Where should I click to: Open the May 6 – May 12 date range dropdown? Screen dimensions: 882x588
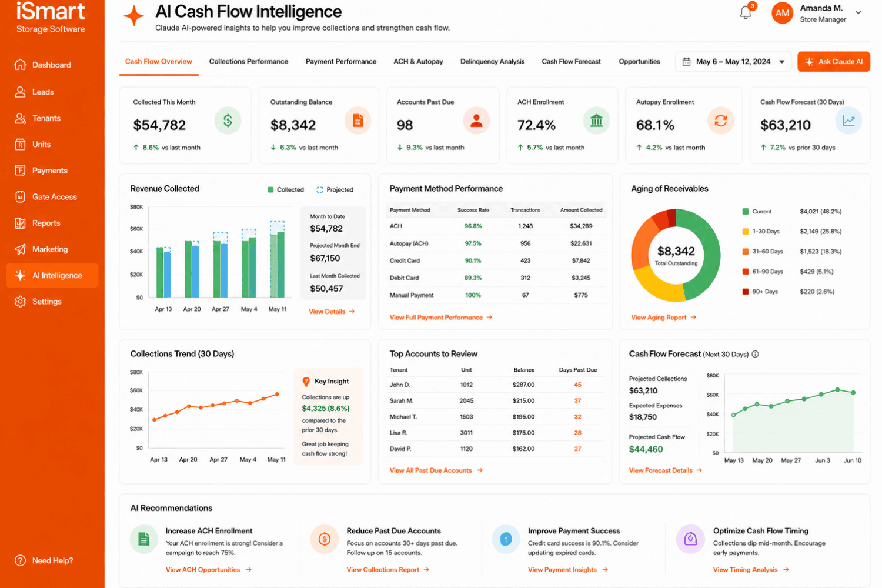[733, 62]
